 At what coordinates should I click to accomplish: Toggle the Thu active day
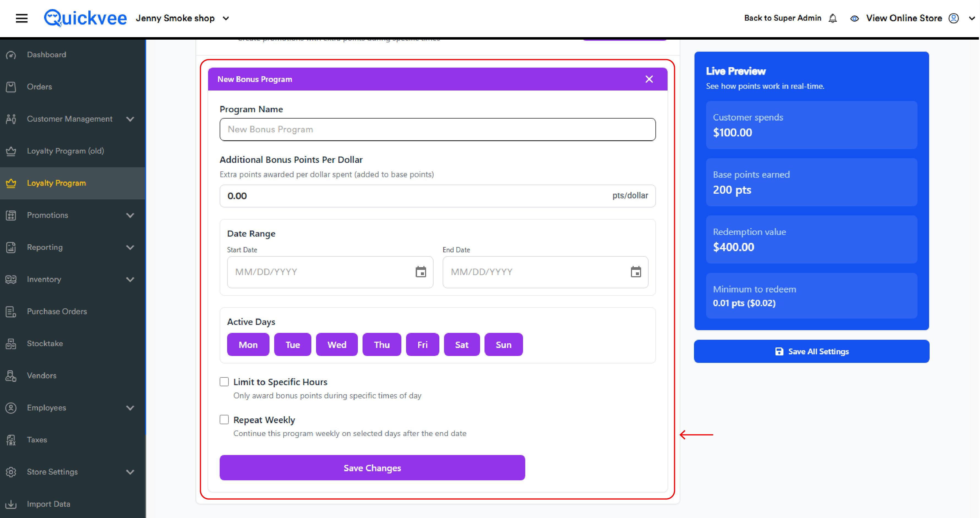(x=382, y=345)
